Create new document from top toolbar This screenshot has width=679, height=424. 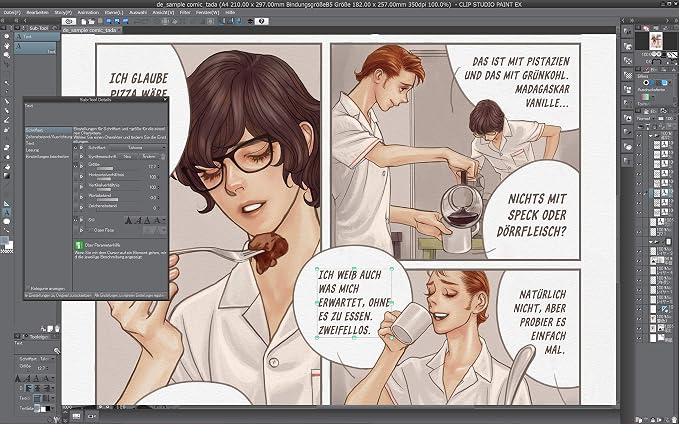84,21
